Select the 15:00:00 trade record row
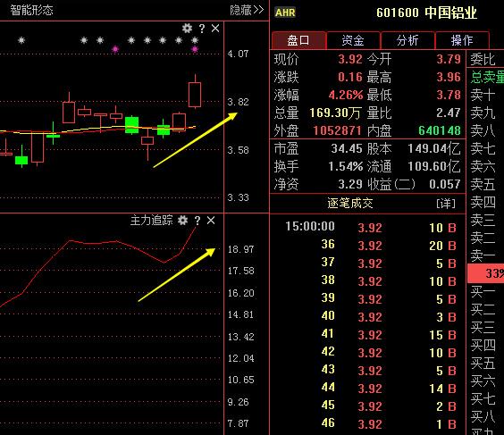This screenshot has width=504, height=435. click(367, 227)
